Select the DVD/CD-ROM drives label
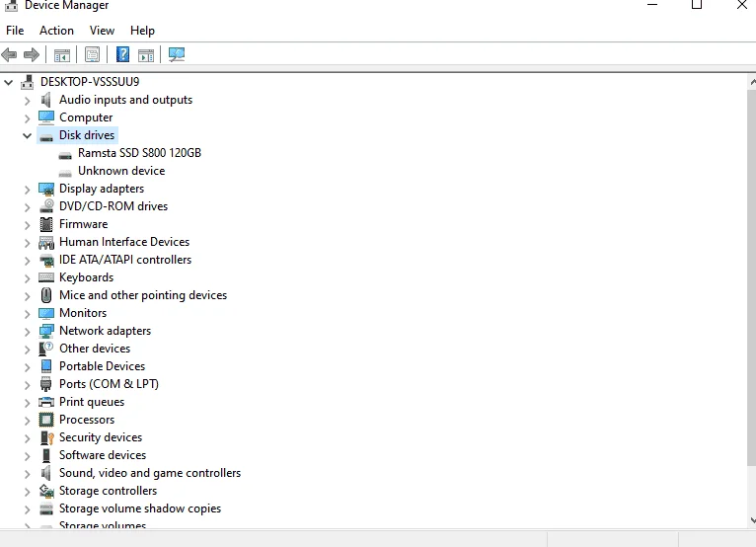This screenshot has width=756, height=547. tap(113, 206)
